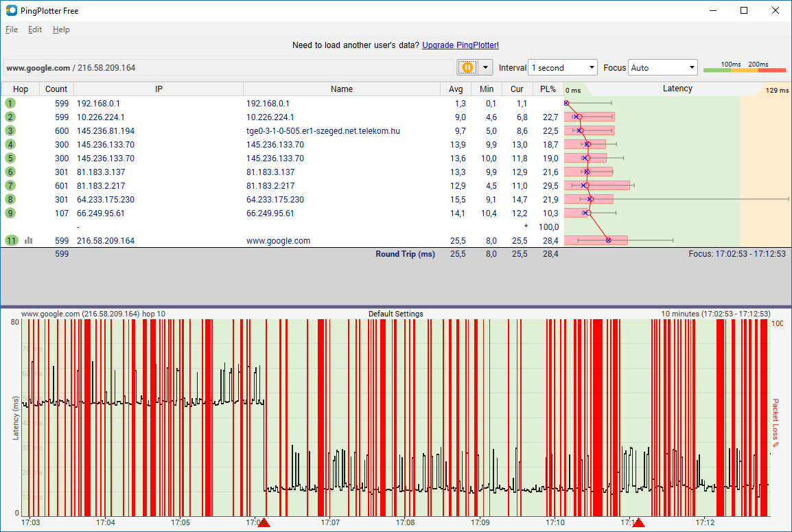Open the Edit menu
This screenshot has height=532, width=792.
tap(35, 30)
